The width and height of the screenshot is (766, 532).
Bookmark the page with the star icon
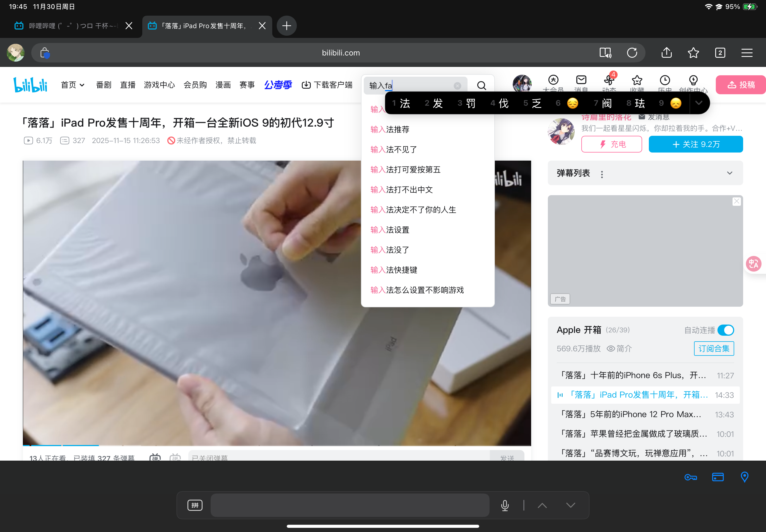693,53
